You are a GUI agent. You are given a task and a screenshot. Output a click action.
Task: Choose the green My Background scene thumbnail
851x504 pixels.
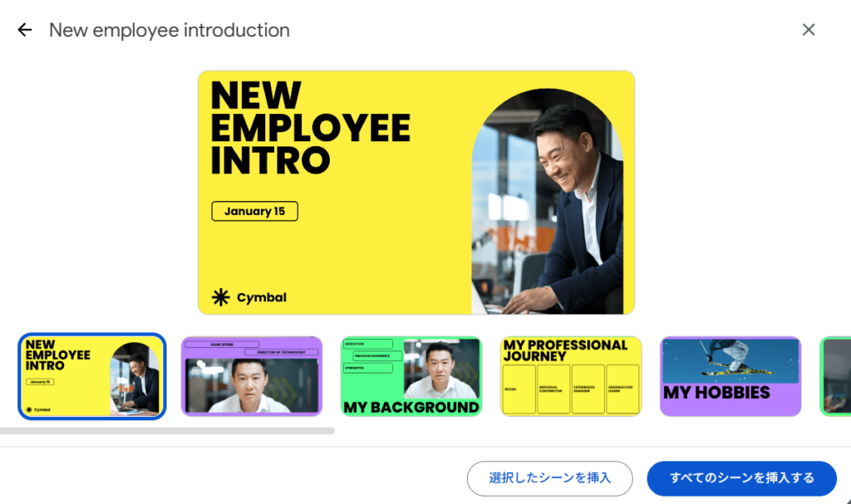[411, 376]
